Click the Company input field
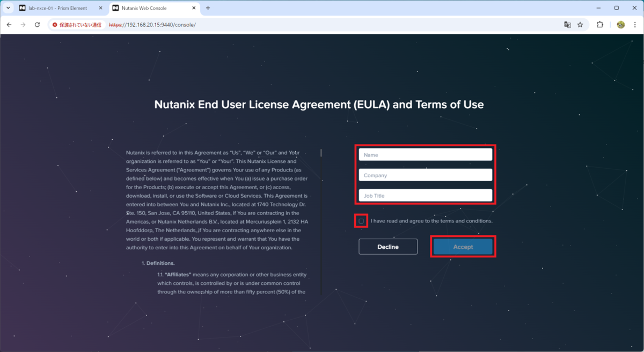This screenshot has height=352, width=644. tap(426, 175)
